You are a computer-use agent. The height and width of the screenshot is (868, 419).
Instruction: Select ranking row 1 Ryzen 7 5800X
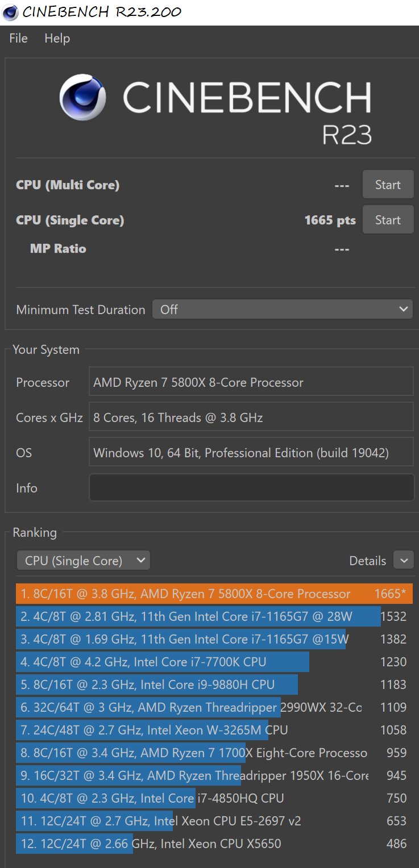(214, 594)
